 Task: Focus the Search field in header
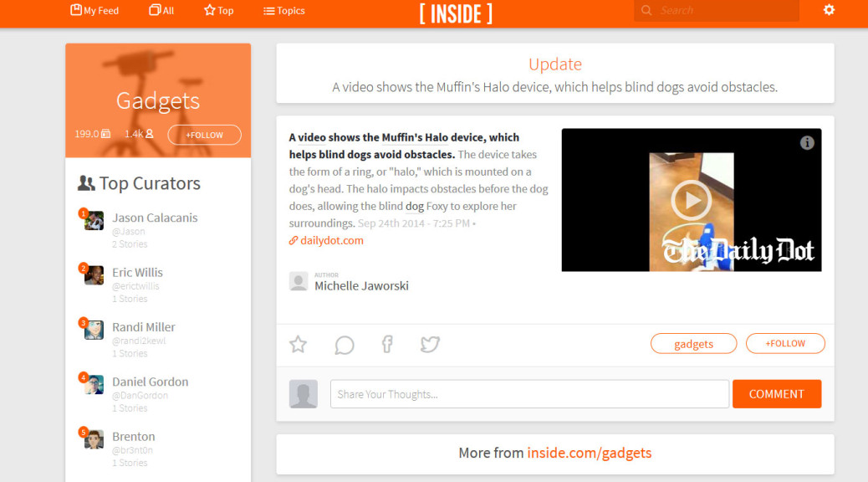pos(717,11)
